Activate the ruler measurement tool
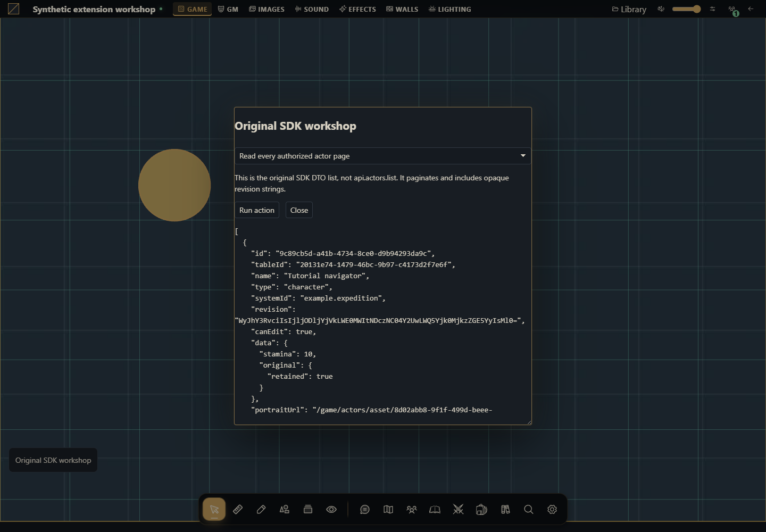The image size is (766, 532). 238,510
